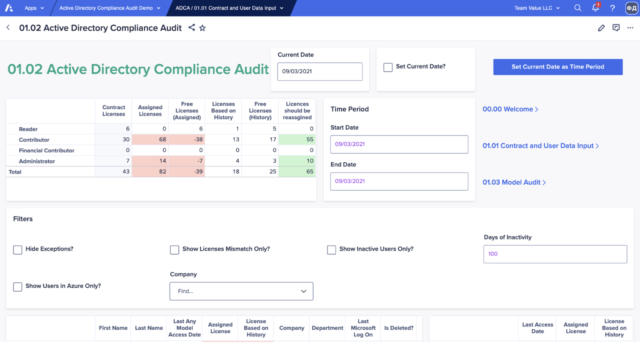Open 01.01 Contract and User Data Input link
Image resolution: width=640 pixels, height=360 pixels.
click(x=540, y=146)
